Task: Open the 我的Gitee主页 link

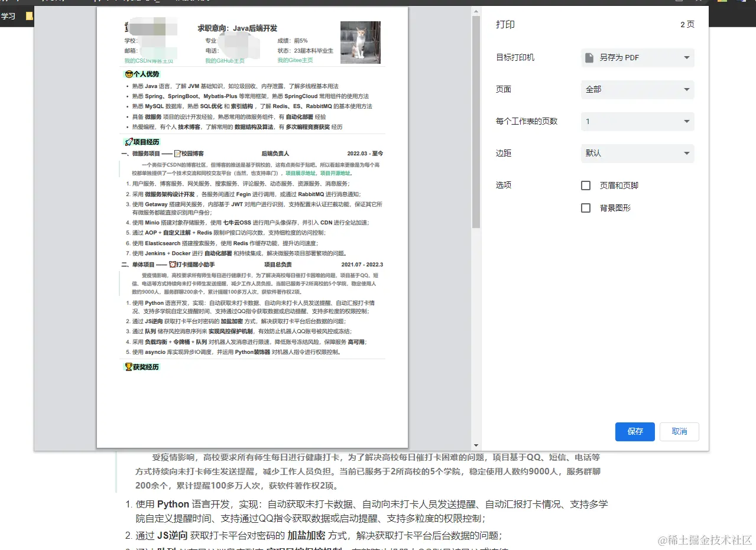Action: tap(295, 60)
